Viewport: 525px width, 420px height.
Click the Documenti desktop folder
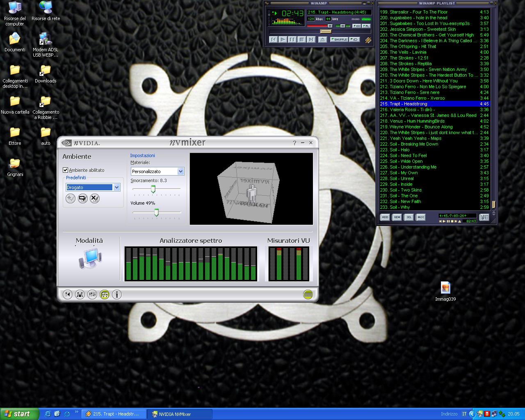15,42
